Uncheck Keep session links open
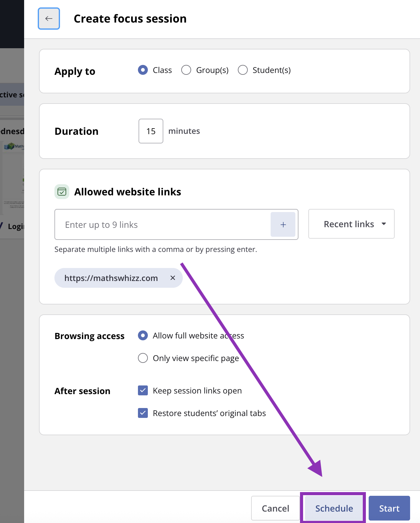420x523 pixels. [x=143, y=390]
